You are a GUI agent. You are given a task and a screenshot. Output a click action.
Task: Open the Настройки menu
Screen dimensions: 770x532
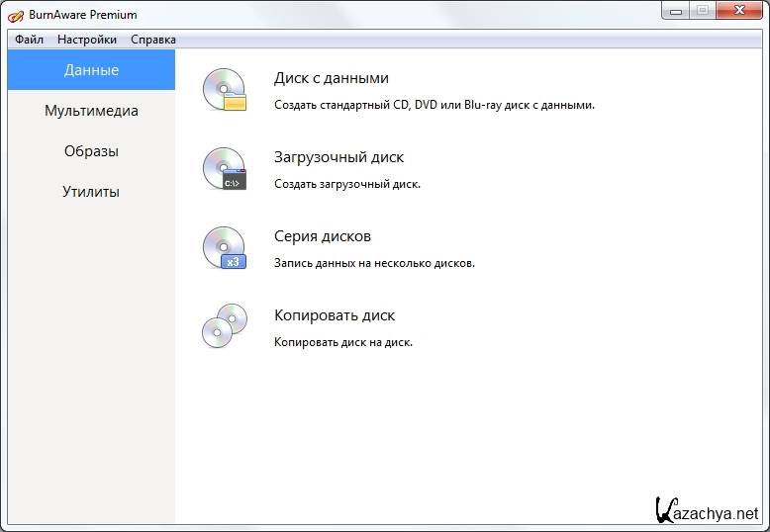(87, 40)
